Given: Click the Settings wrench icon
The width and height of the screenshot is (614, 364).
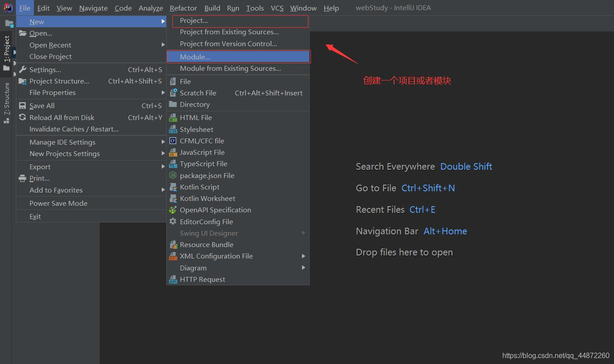Looking at the screenshot, I should coord(22,69).
